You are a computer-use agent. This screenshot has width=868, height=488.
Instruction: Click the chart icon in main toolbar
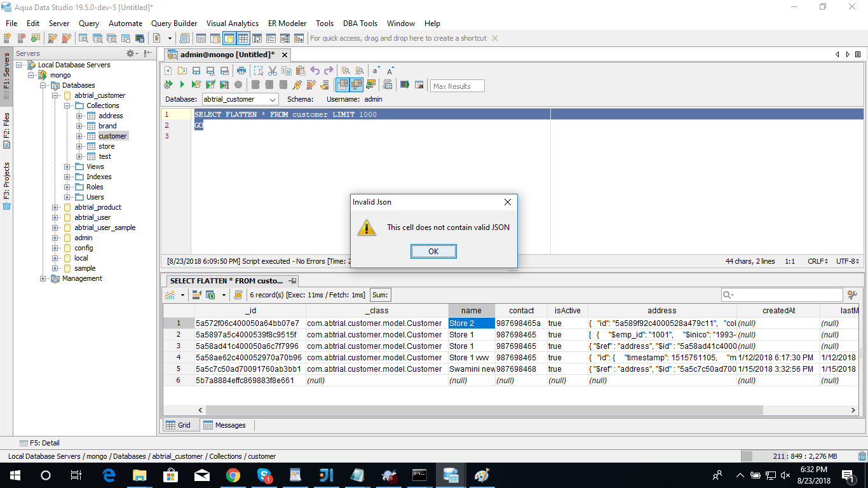299,38
